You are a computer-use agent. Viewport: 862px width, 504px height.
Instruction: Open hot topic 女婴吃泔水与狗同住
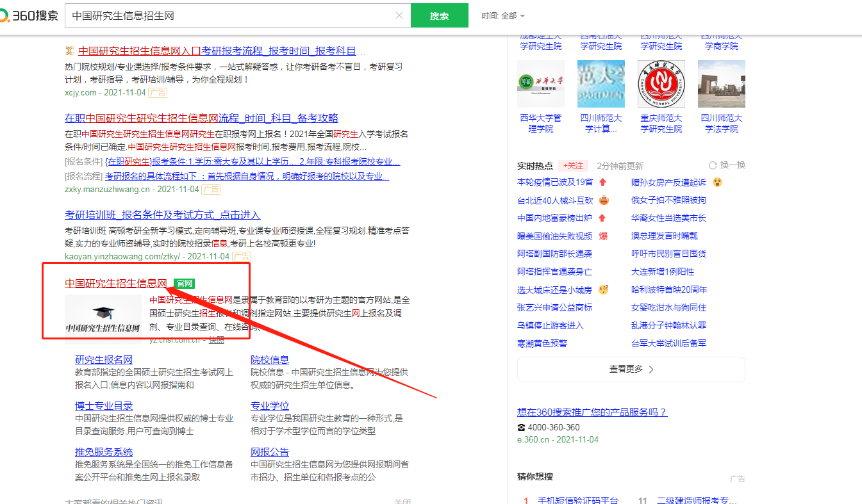[669, 308]
